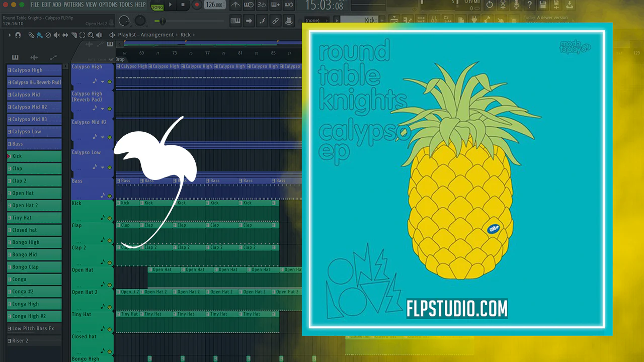Viewport: 644px width, 362px height.
Task: Open the OPTIONS menu
Action: coord(108,5)
